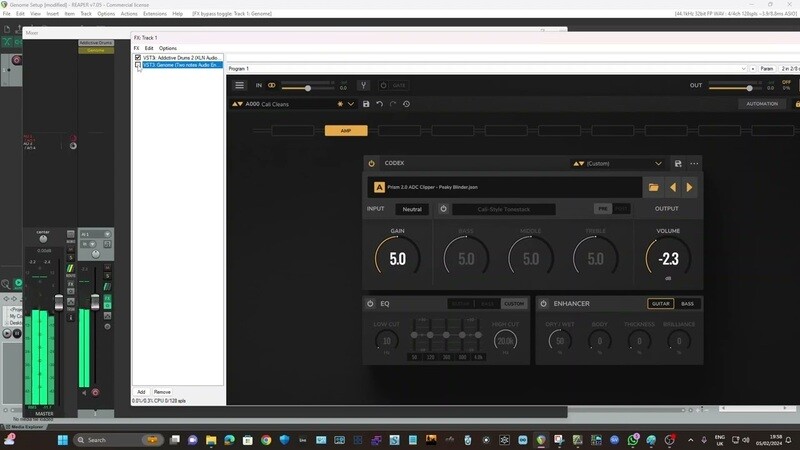Click the GAIN knob showing 5.0
800x450 pixels.
click(x=397, y=259)
